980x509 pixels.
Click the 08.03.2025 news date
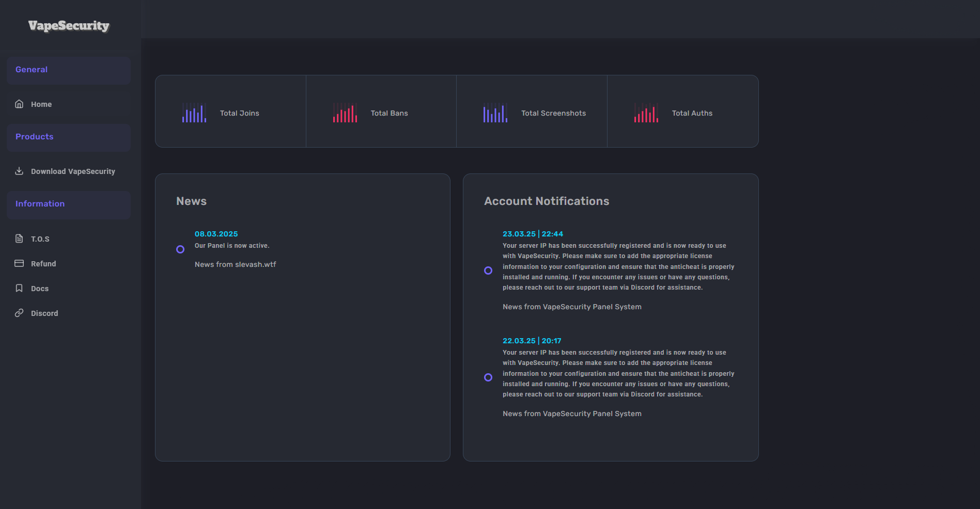[216, 234]
